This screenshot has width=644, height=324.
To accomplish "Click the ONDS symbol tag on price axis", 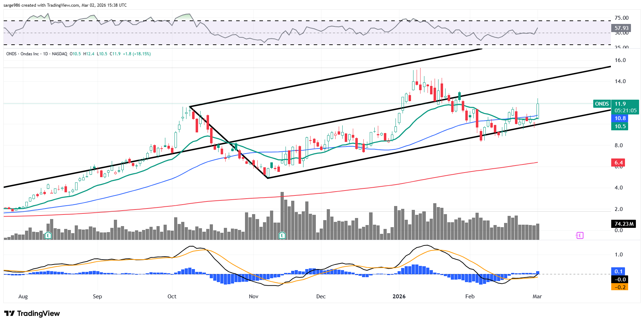I will [602, 104].
